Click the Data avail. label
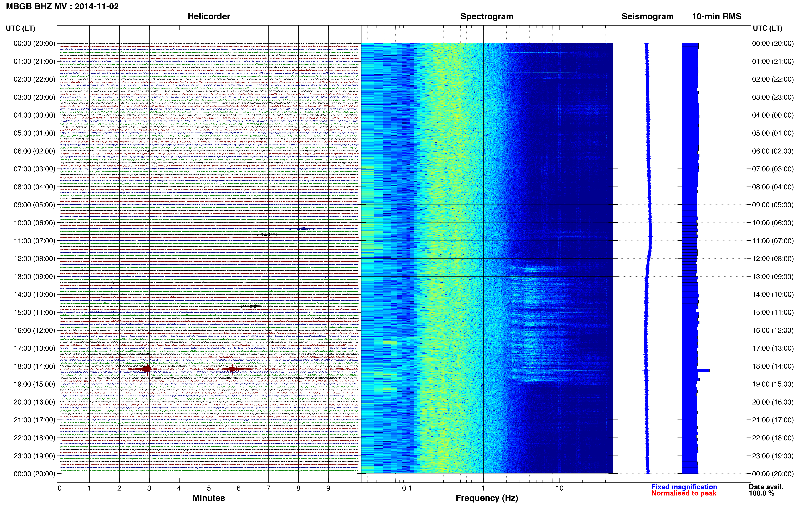Screen dimensions: 812x508 pyautogui.click(x=766, y=487)
